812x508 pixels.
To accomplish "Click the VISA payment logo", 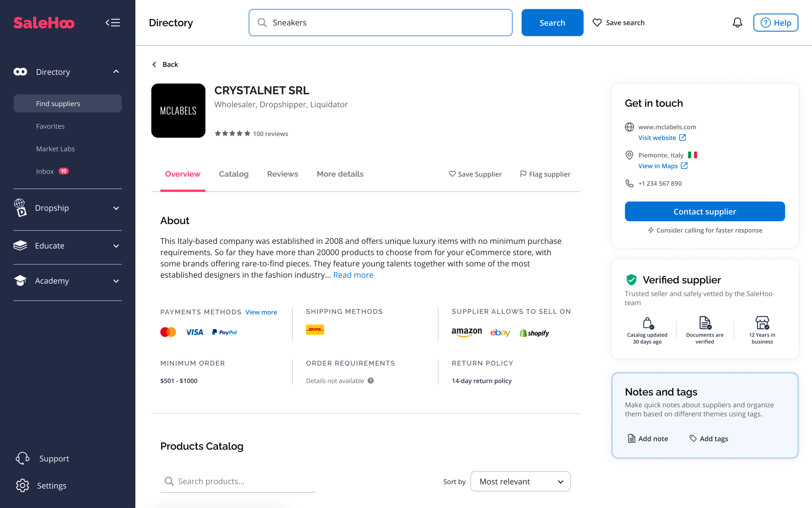I will pyautogui.click(x=194, y=332).
